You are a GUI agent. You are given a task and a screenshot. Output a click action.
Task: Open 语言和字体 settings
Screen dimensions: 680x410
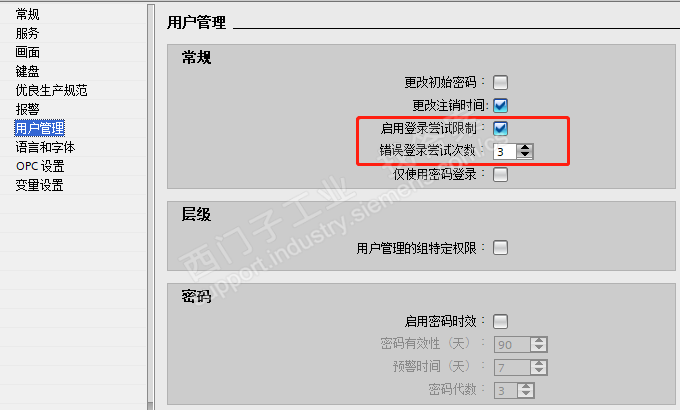(46, 148)
